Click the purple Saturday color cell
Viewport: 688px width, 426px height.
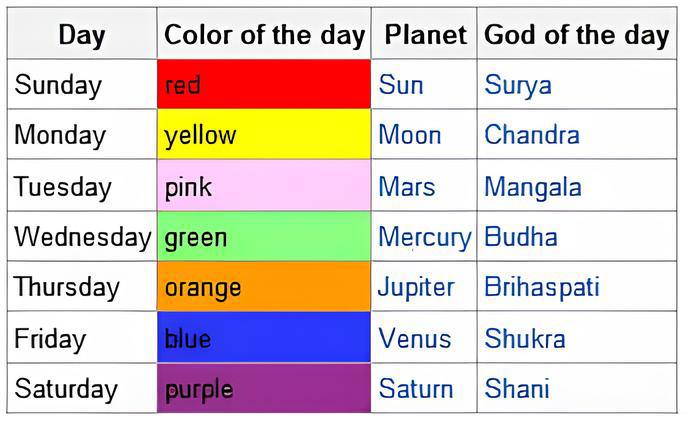tap(264, 389)
